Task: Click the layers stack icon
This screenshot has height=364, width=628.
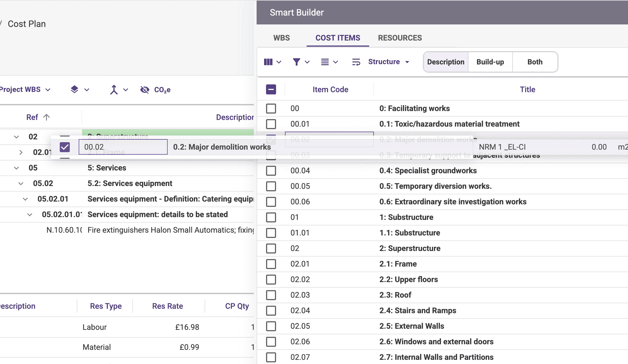Action: 75,89
